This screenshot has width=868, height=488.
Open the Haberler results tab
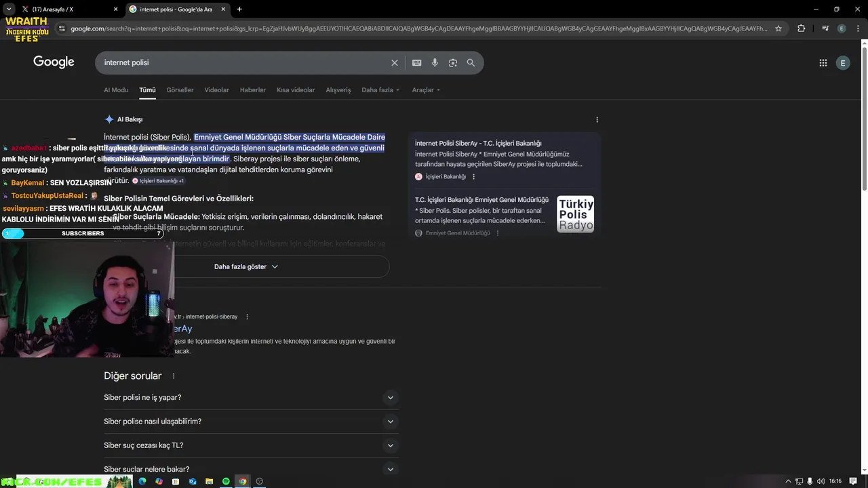coord(252,89)
